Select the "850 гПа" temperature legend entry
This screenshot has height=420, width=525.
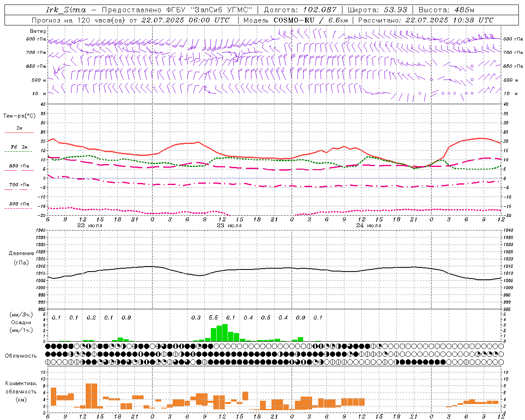click(x=19, y=166)
